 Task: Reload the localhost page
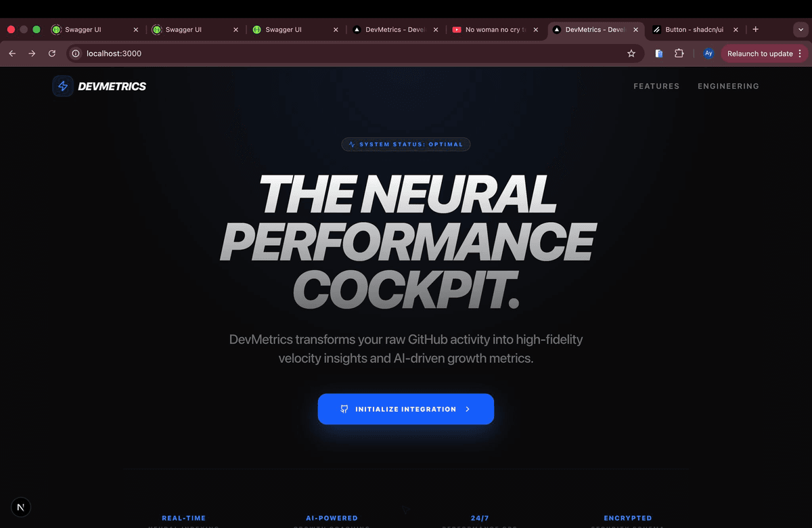[x=52, y=53]
